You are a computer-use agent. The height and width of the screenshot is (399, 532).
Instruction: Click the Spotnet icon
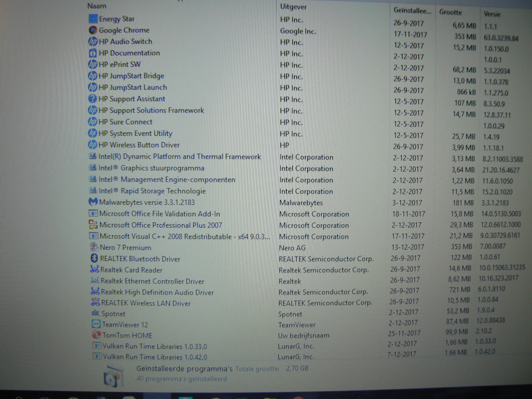pyautogui.click(x=96, y=313)
